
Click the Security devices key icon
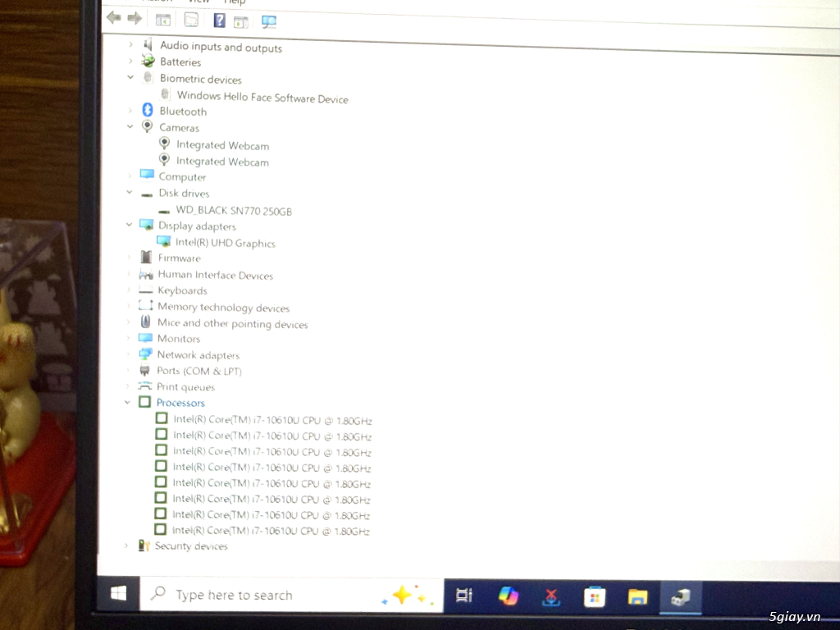tap(143, 545)
